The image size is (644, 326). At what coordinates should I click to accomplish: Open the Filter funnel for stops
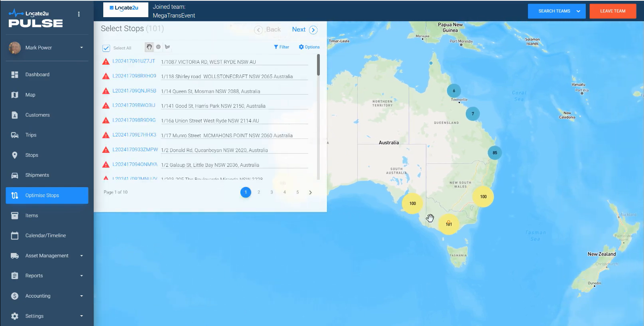click(x=282, y=47)
